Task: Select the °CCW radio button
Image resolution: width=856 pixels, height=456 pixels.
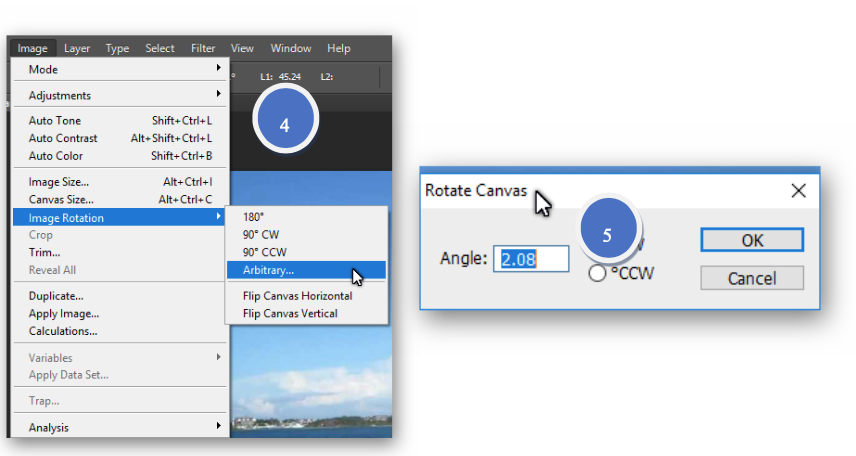Action: click(x=598, y=273)
